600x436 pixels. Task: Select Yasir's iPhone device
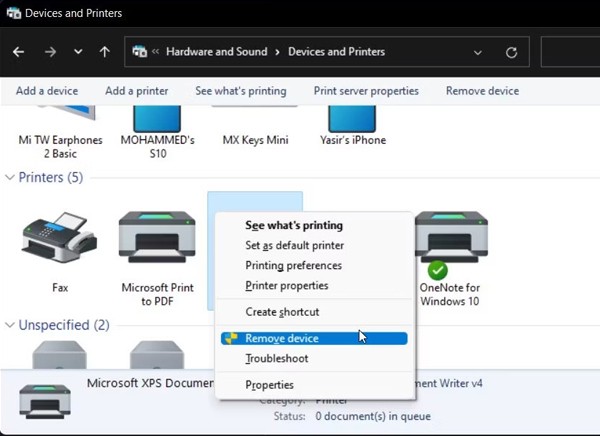click(x=352, y=127)
